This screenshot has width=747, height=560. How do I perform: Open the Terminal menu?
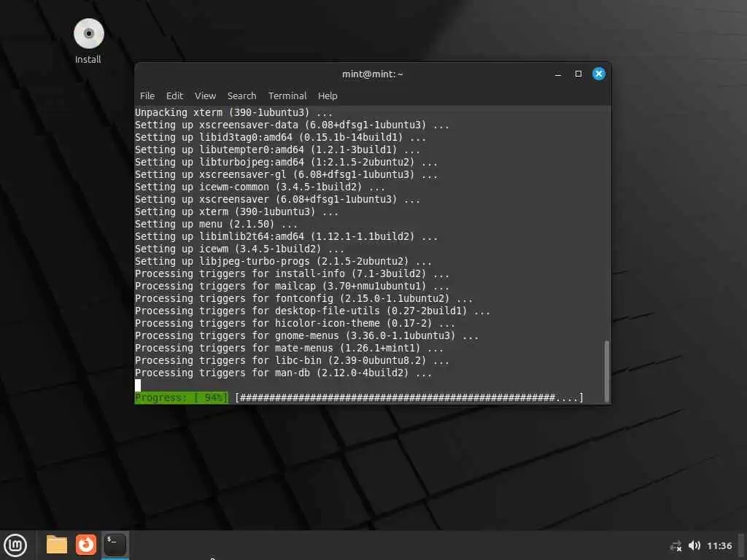pos(287,96)
